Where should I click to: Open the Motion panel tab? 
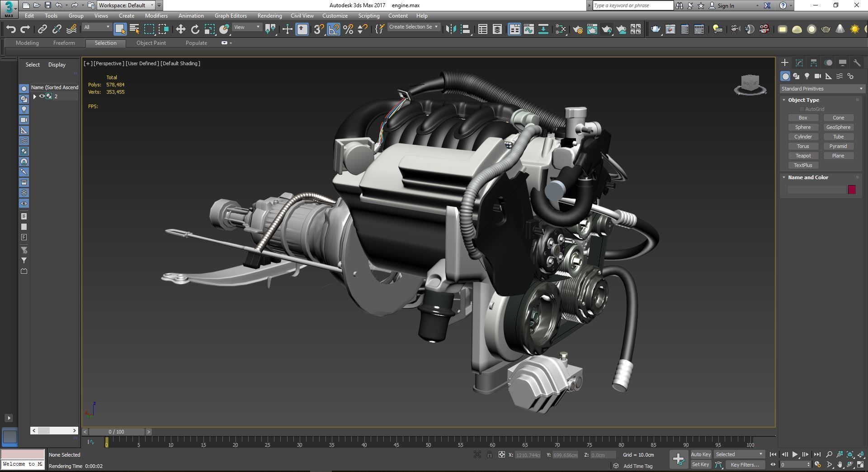(828, 63)
